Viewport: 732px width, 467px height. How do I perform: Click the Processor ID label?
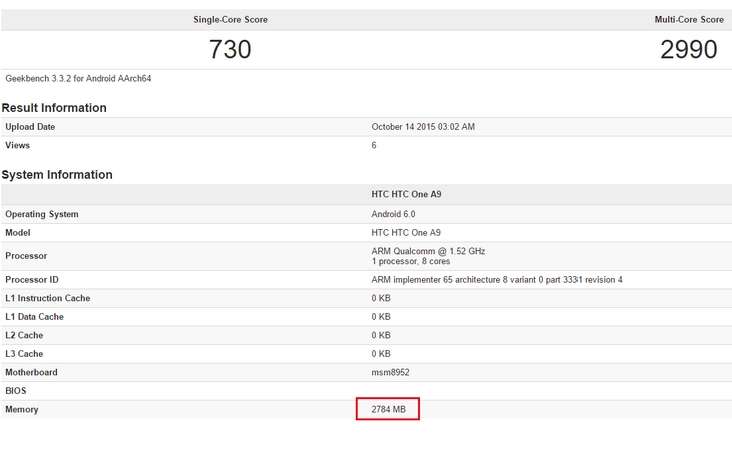click(32, 280)
